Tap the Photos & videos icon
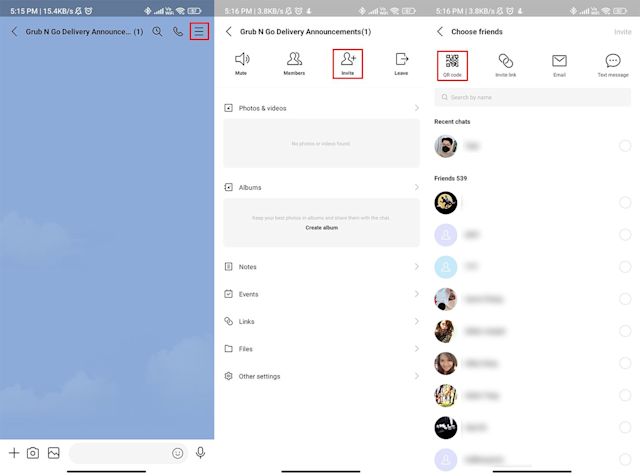 [229, 108]
